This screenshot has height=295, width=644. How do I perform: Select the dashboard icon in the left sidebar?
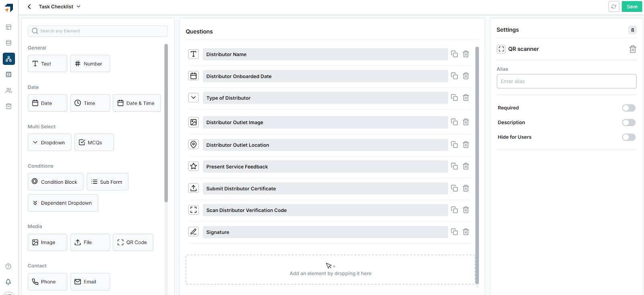tap(8, 27)
